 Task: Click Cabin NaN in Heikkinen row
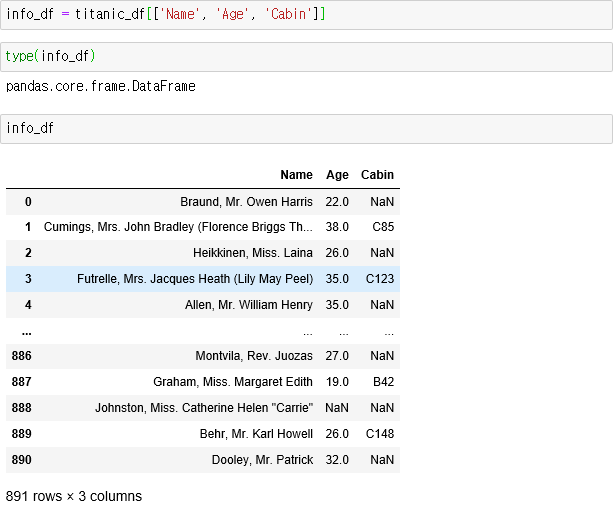click(382, 253)
